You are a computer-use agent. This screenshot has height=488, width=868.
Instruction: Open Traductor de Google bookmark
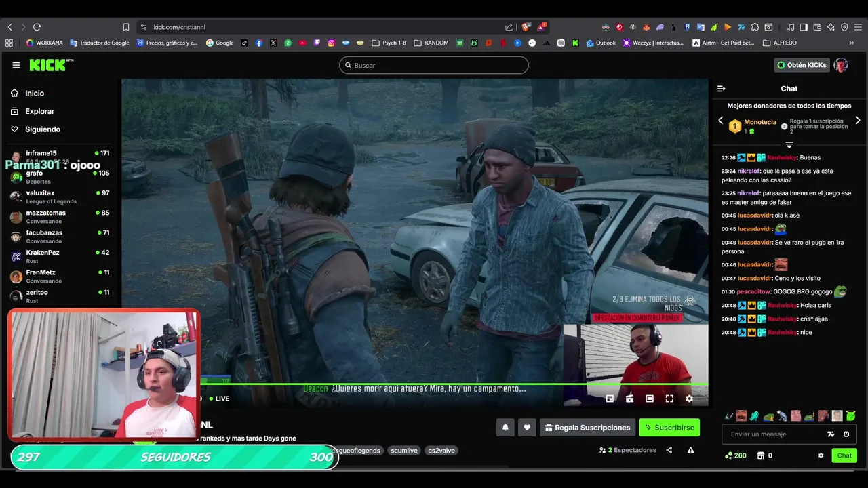tap(99, 43)
